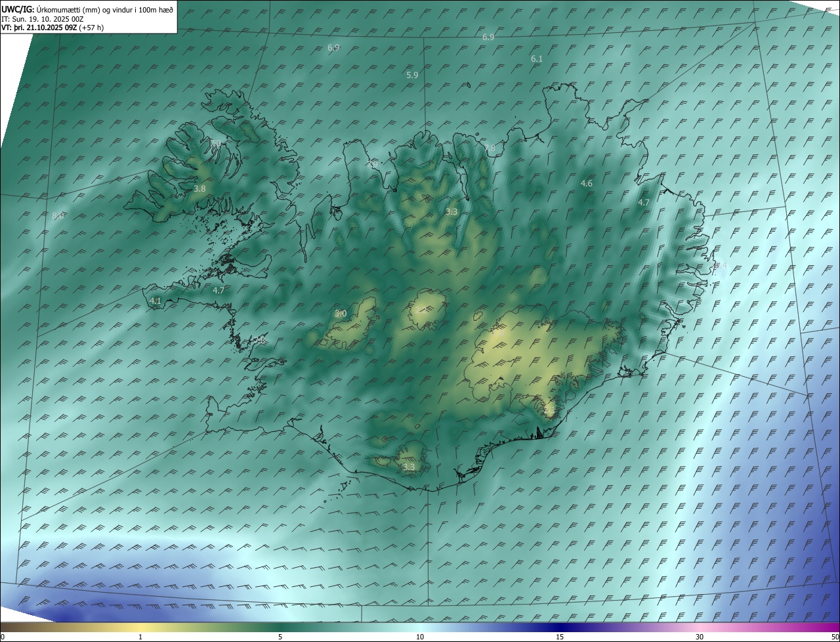Click the '0' tick label on the colour scale
This screenshot has width=840, height=642.
click(3, 637)
